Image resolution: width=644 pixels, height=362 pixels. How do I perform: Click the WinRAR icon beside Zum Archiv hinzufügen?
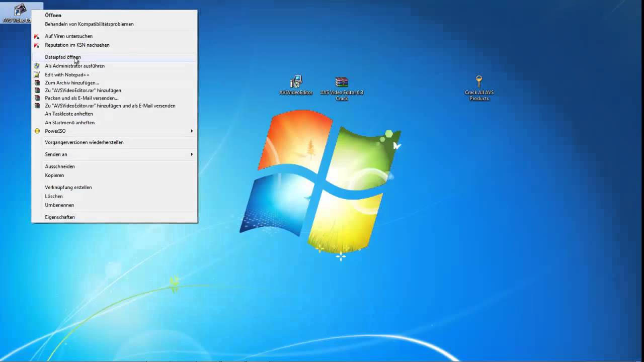tap(37, 82)
